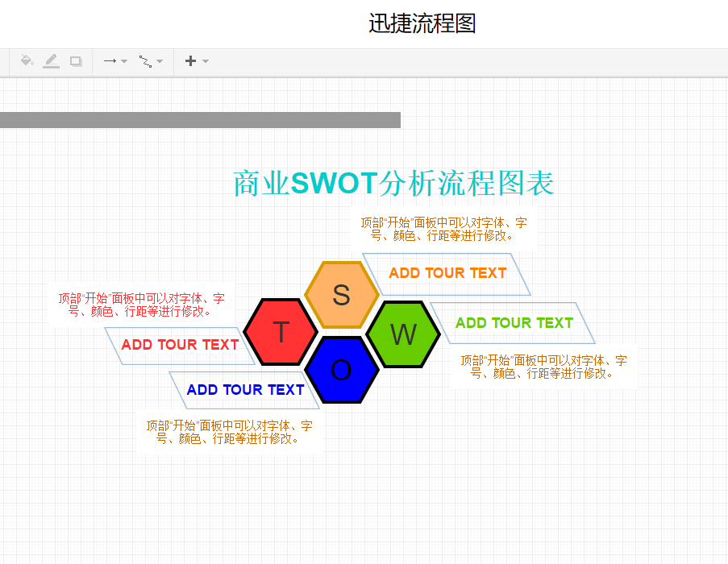The image size is (728, 564).
Task: Click the blue ADD TOUR TEXT label
Action: pos(245,390)
